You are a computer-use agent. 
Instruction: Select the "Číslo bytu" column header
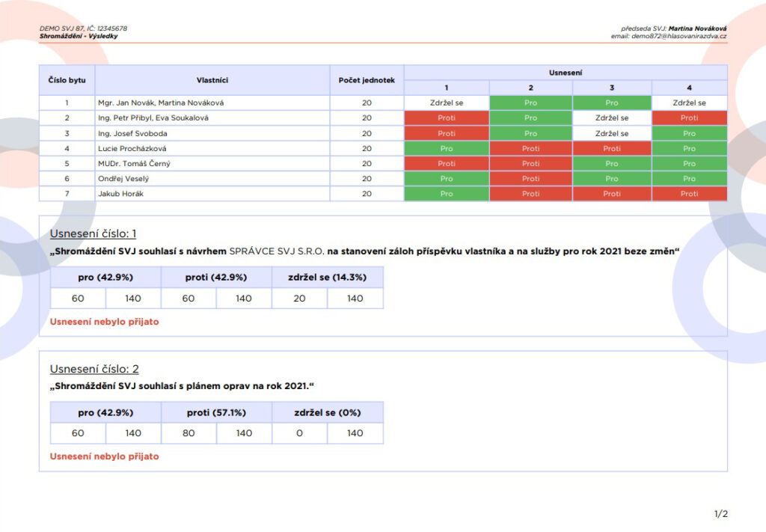67,79
